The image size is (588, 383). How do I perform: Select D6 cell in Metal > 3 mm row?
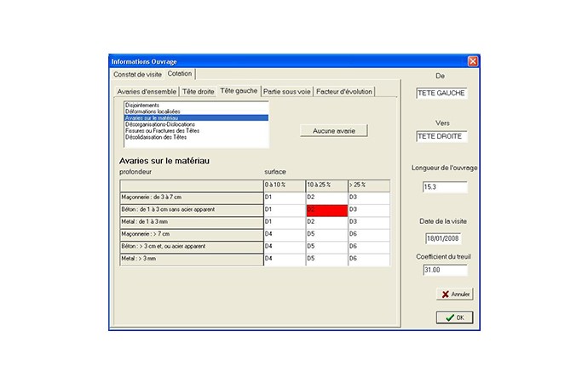coord(368,258)
